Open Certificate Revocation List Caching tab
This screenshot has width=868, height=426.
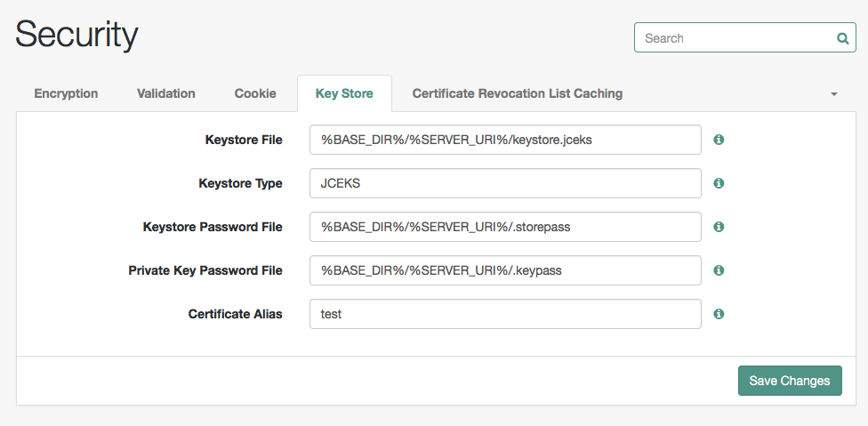(517, 93)
